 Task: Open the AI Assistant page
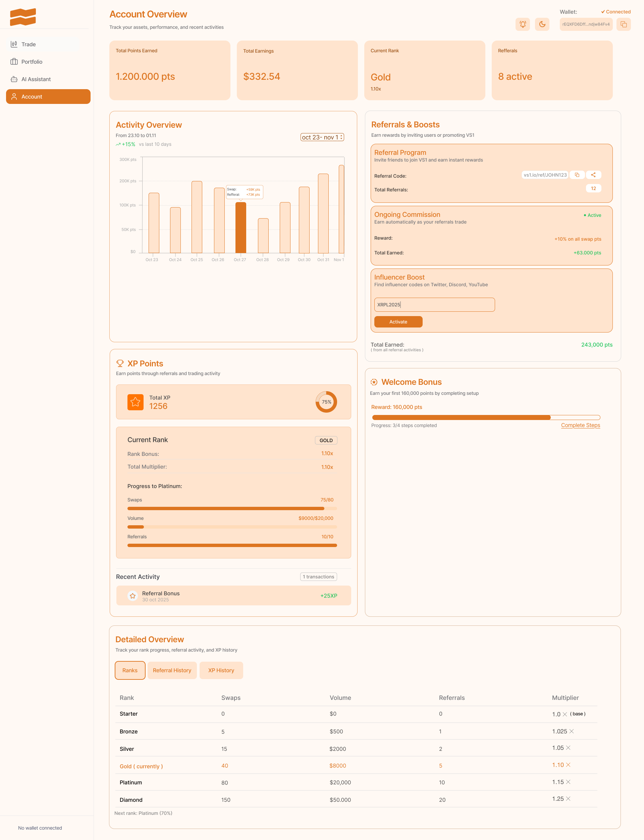[x=48, y=79]
